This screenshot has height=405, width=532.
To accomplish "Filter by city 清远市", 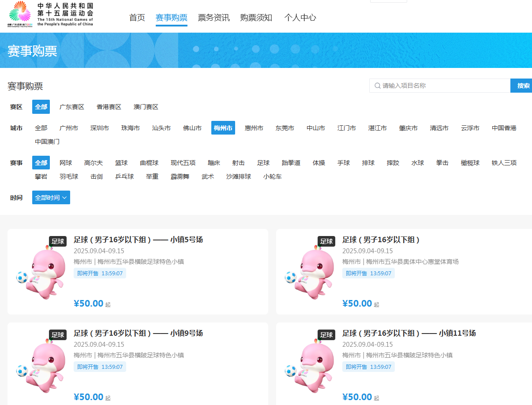I will pyautogui.click(x=439, y=128).
